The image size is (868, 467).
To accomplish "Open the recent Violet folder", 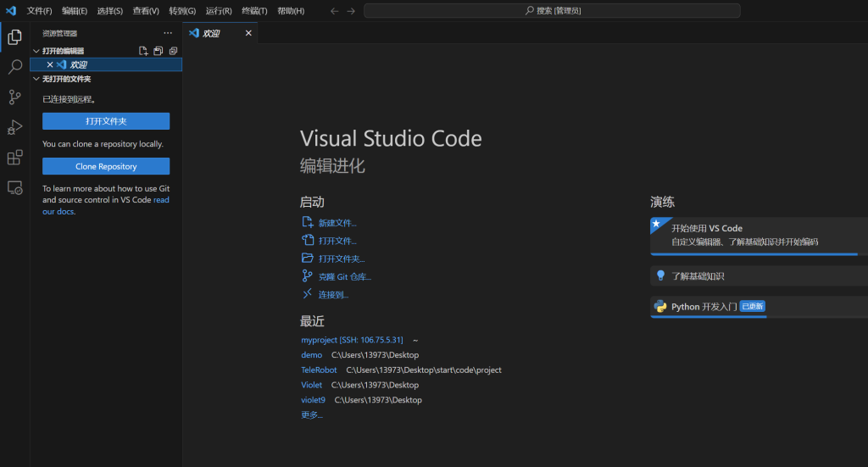I will [x=312, y=385].
